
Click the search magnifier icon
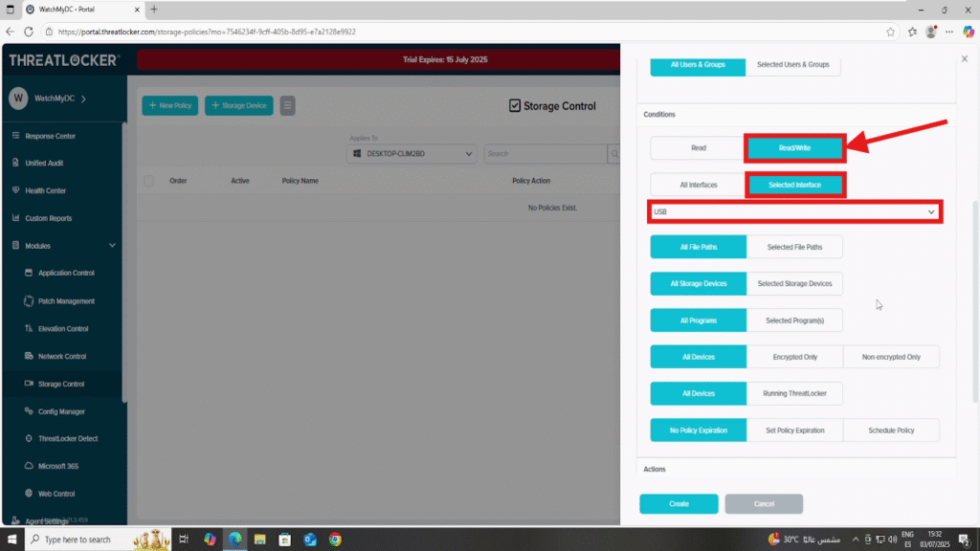pos(614,154)
